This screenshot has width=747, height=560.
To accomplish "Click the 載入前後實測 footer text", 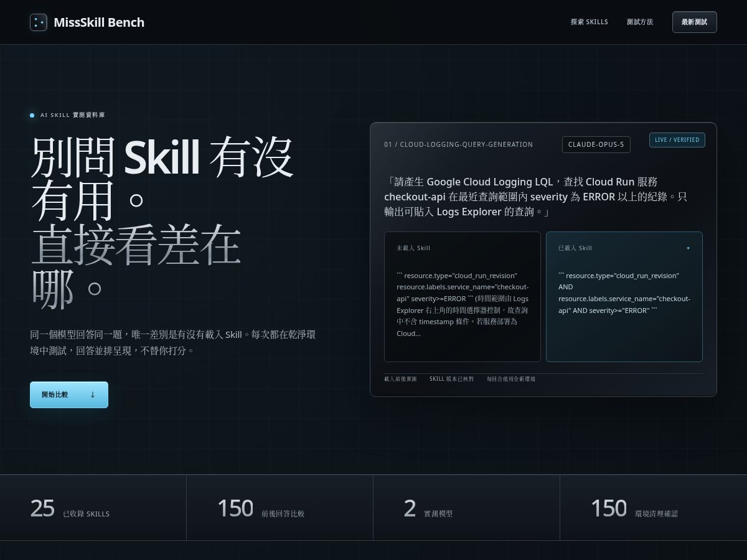I will tap(400, 379).
